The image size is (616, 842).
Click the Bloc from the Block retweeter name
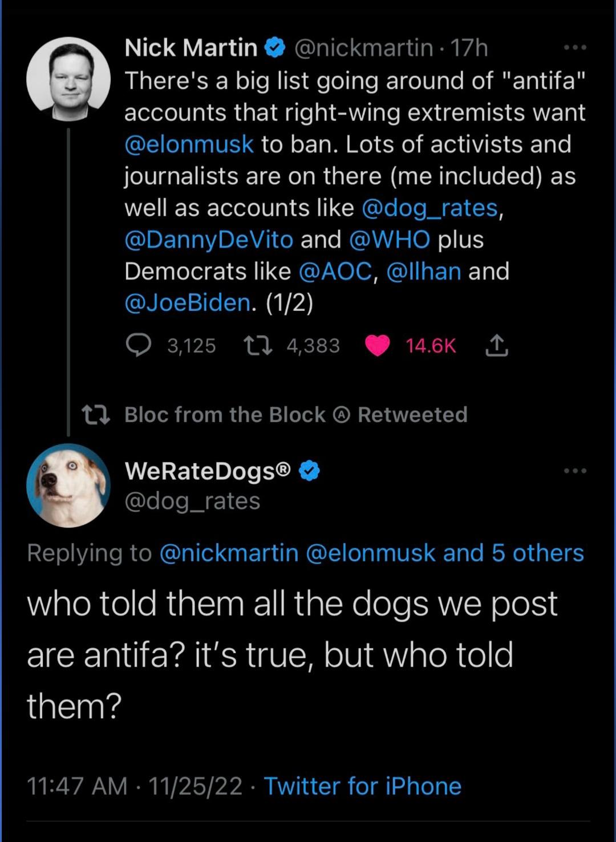(225, 415)
